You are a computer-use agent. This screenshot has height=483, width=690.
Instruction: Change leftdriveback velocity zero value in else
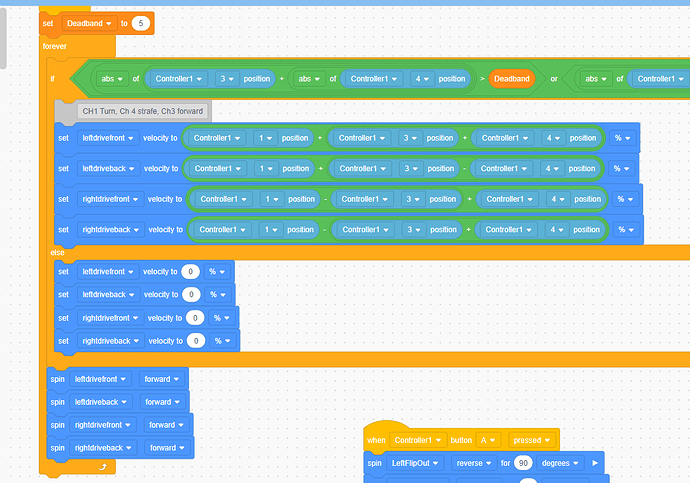coord(191,294)
